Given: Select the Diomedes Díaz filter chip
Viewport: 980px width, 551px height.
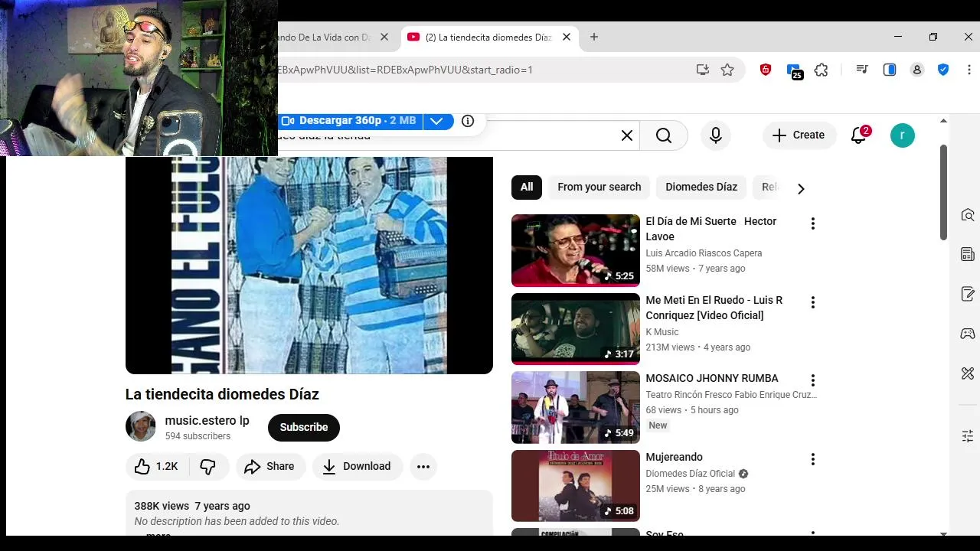Looking at the screenshot, I should 701,187.
